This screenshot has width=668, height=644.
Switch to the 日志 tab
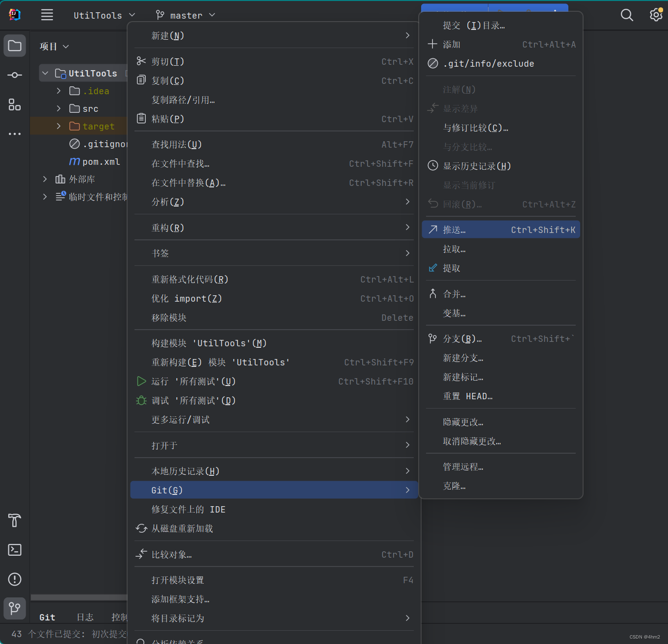point(85,617)
